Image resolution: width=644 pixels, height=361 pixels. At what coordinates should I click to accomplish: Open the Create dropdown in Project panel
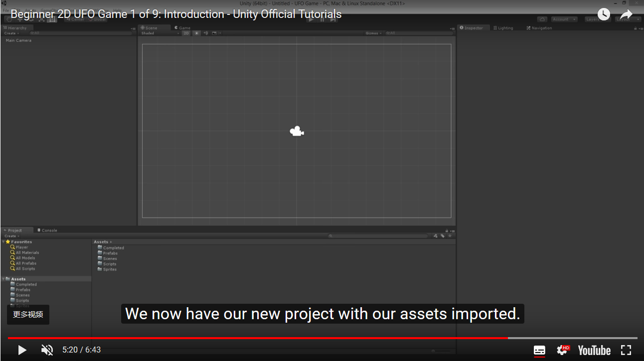pos(11,236)
